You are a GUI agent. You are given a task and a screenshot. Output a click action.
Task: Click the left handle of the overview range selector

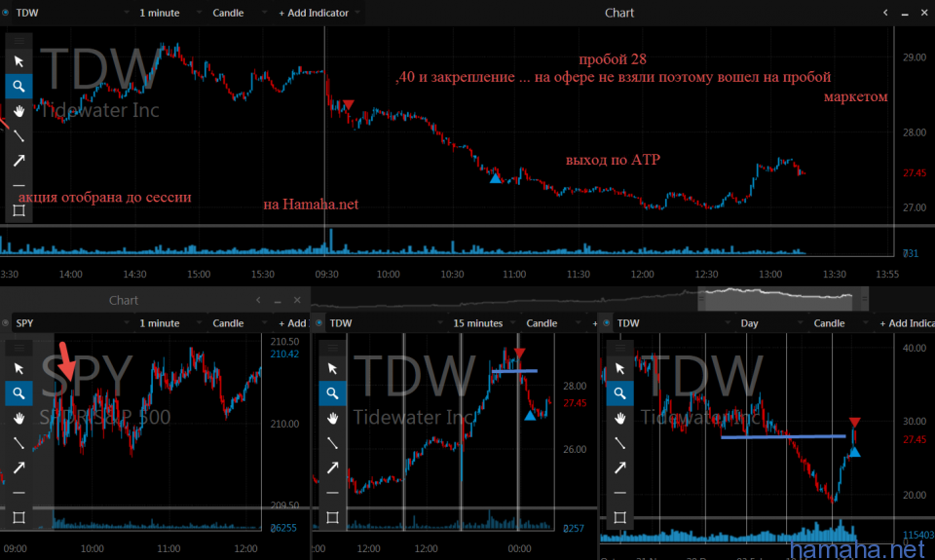coord(701,298)
